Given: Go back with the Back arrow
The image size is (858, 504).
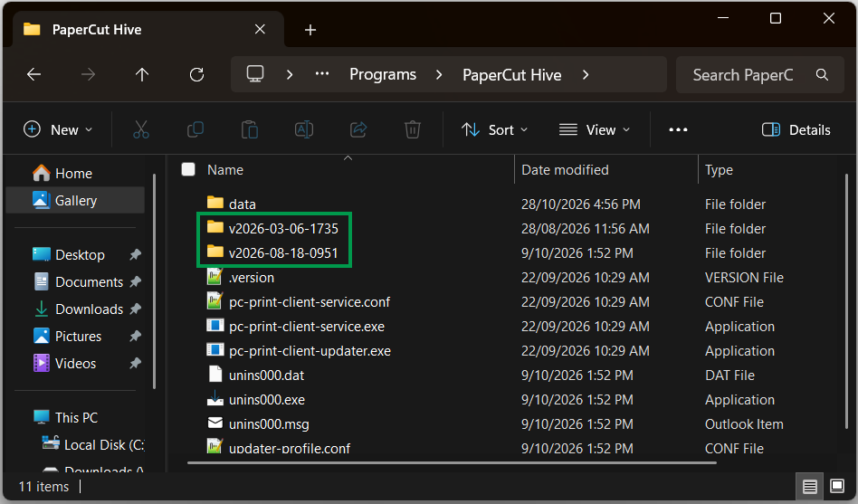Looking at the screenshot, I should (x=33, y=74).
